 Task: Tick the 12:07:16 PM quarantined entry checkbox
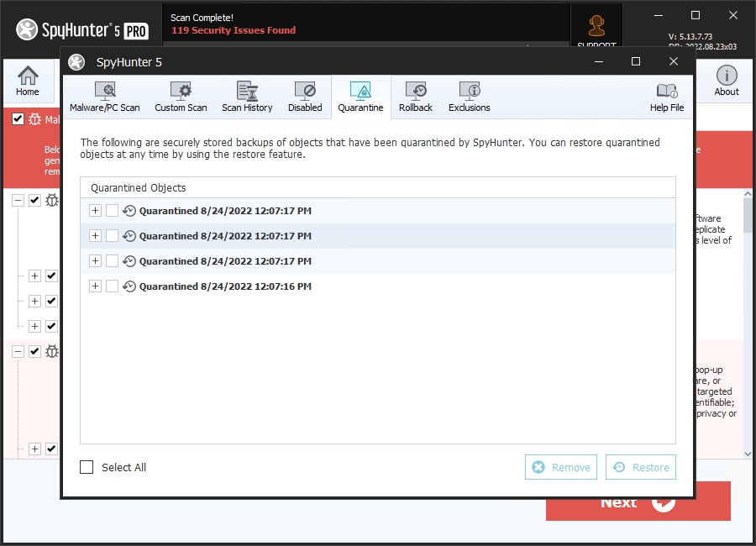[x=112, y=286]
